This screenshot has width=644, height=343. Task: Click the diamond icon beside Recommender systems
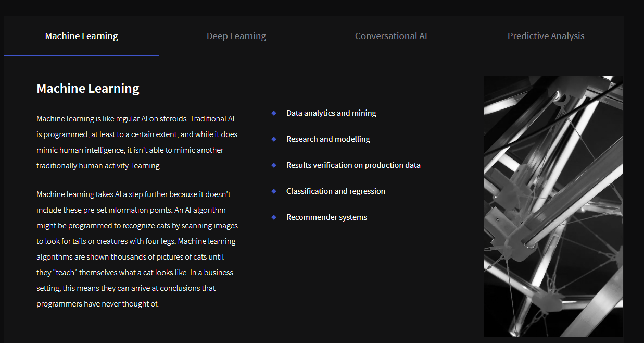point(274,217)
